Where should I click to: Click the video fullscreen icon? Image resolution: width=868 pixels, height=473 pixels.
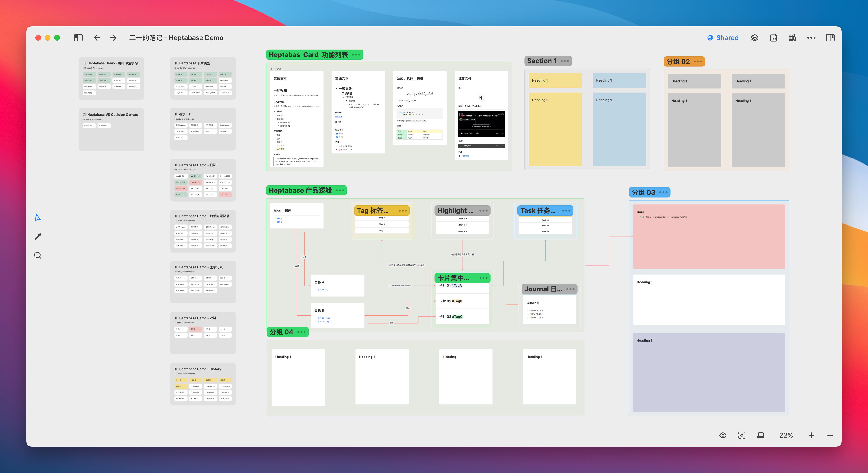[502, 133]
